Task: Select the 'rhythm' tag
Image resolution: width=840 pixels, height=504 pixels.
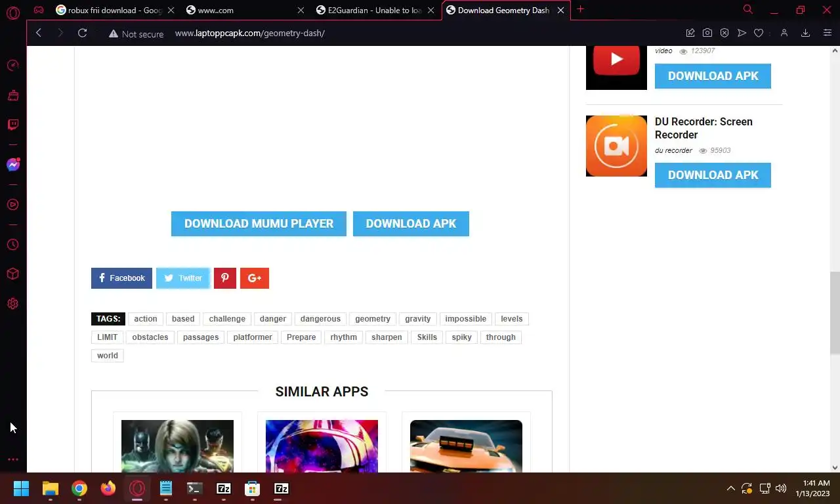Action: (344, 337)
